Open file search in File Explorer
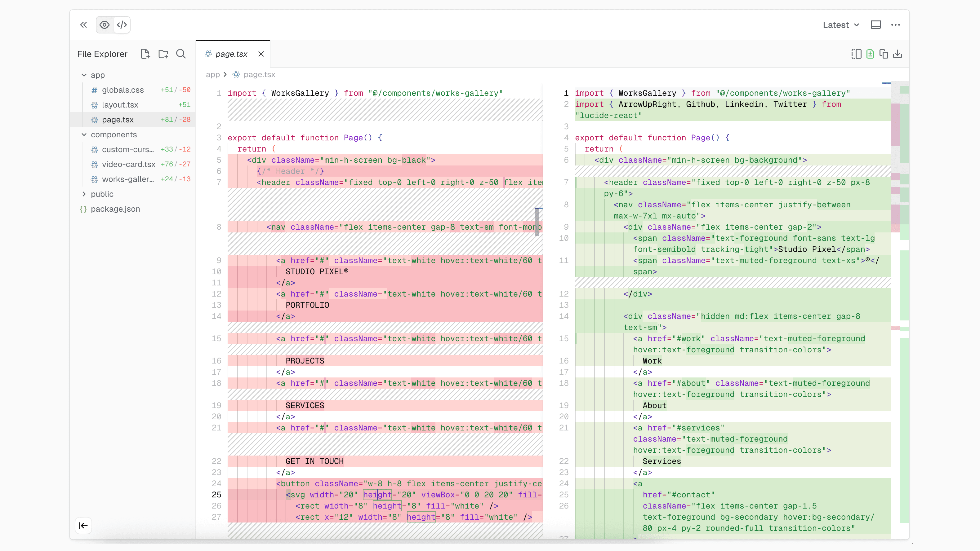This screenshot has height=551, width=980. point(181,54)
